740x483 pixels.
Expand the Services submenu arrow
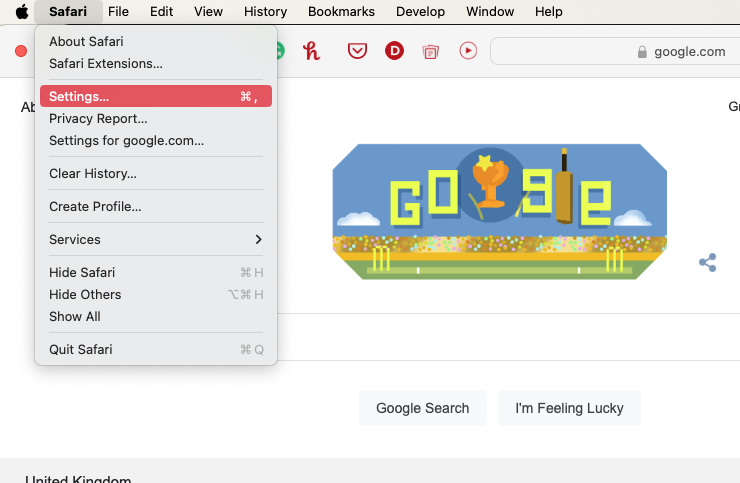coord(258,239)
